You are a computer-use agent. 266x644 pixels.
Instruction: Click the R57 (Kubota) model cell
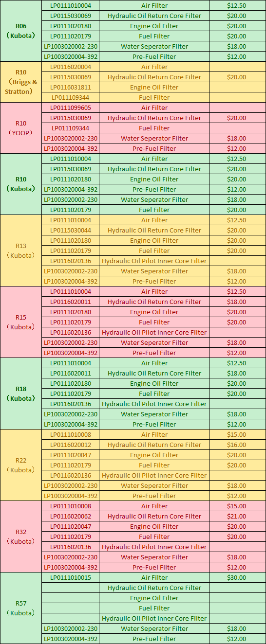coord(21,608)
